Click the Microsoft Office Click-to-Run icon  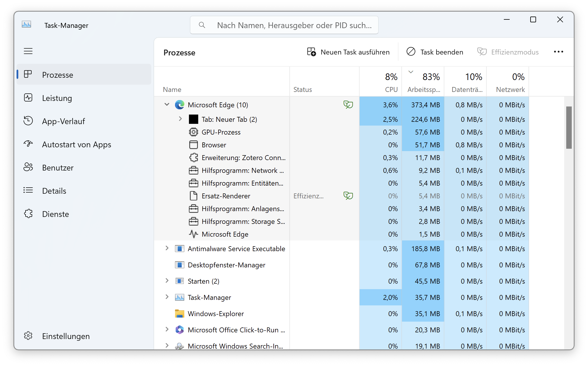pos(180,330)
